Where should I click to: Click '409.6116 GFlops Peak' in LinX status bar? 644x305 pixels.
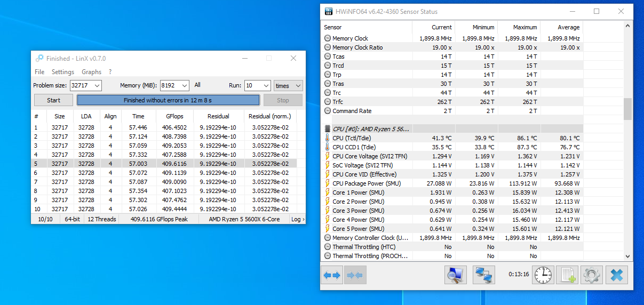coord(160,219)
